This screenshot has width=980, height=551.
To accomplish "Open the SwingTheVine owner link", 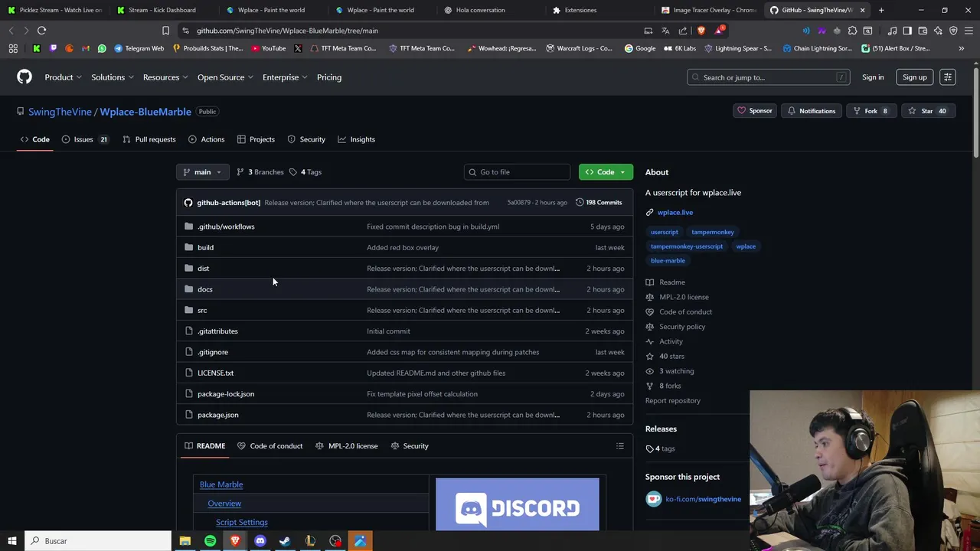I will click(x=60, y=112).
